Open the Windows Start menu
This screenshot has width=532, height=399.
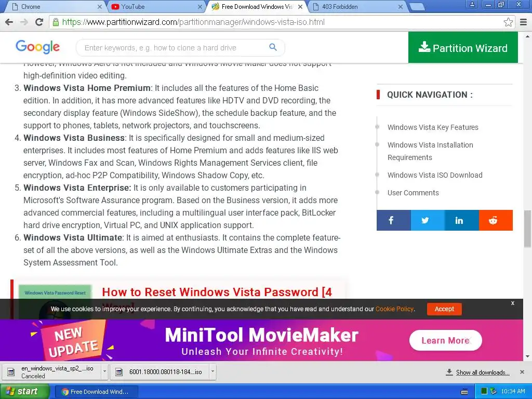pos(25,392)
